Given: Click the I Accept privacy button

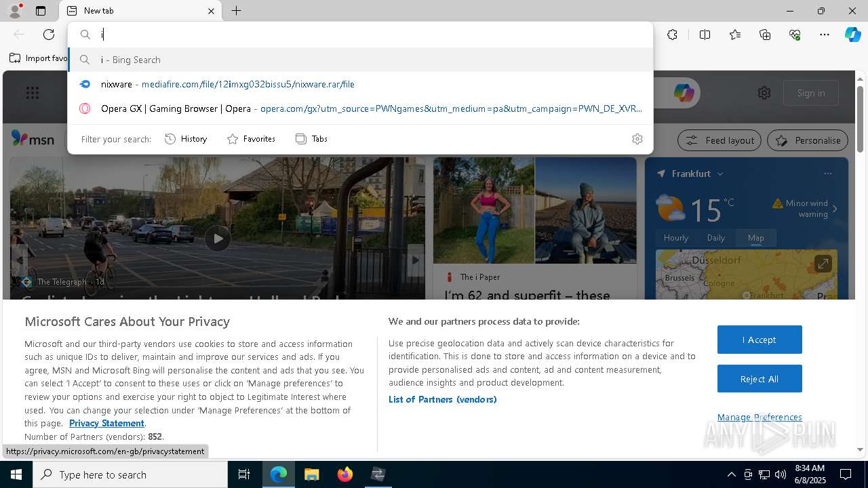Looking at the screenshot, I should pyautogui.click(x=759, y=340).
